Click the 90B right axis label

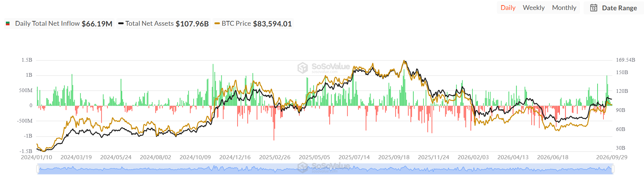[621, 110]
